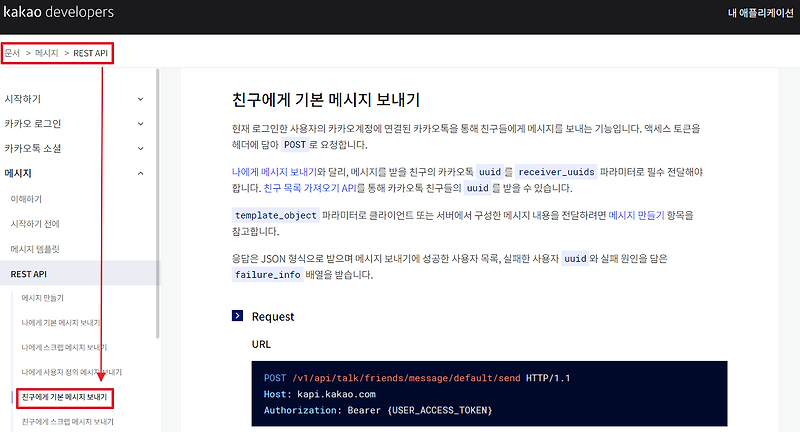Click the arrow icon beside Request
The width and height of the screenshot is (800, 432).
click(x=237, y=316)
